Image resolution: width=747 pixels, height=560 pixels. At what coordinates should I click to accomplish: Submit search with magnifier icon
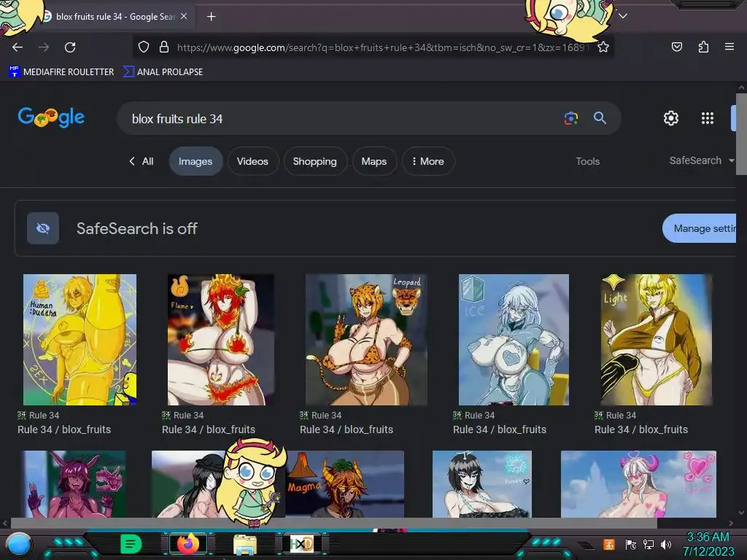600,118
